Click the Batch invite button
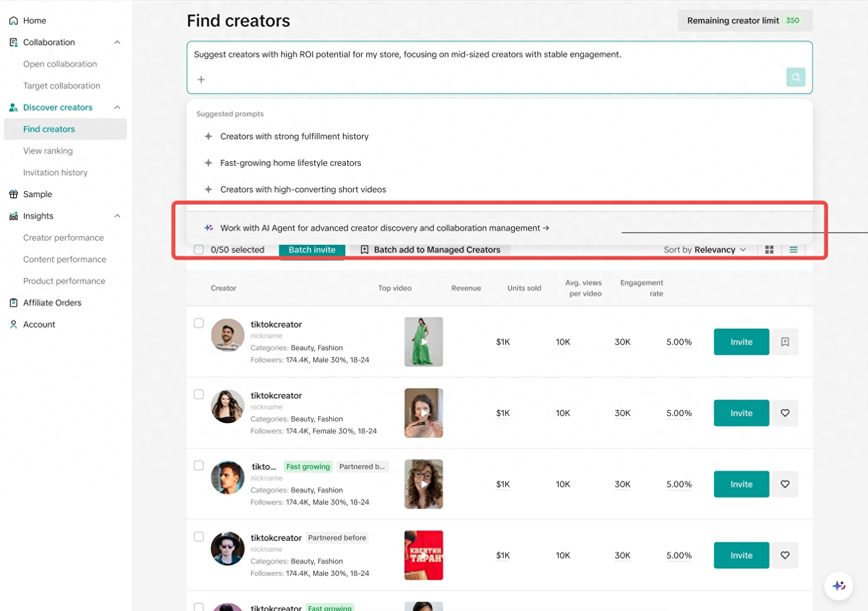 (312, 250)
